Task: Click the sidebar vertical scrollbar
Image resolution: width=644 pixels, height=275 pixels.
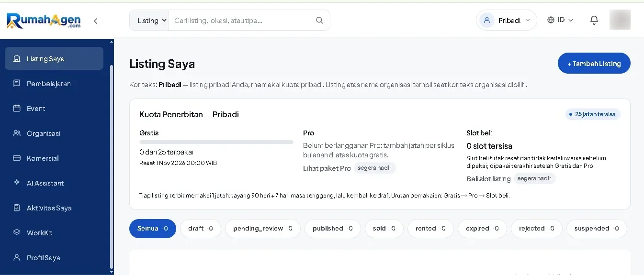Action: coord(112,167)
